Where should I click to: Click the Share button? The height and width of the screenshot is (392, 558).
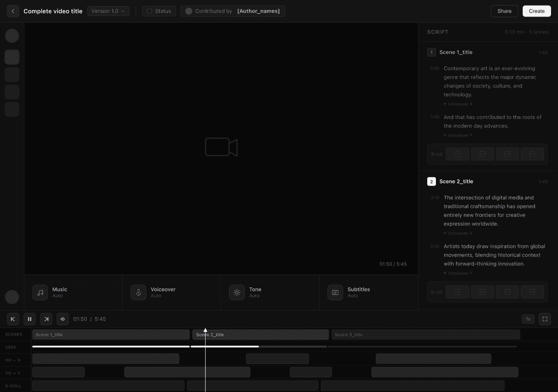(x=504, y=11)
